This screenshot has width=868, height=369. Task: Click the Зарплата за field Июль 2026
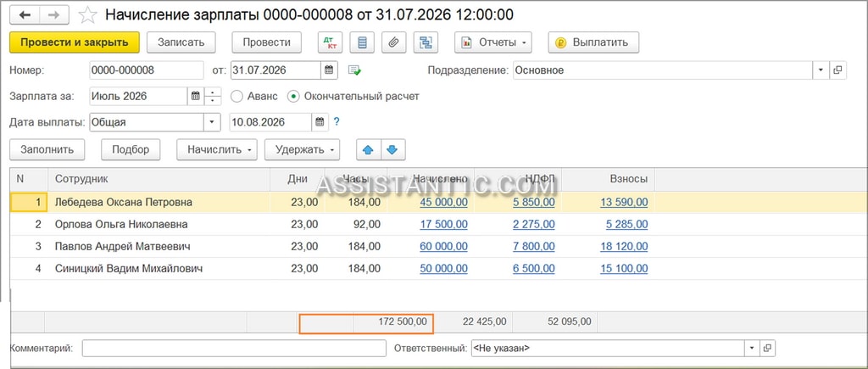pyautogui.click(x=138, y=96)
